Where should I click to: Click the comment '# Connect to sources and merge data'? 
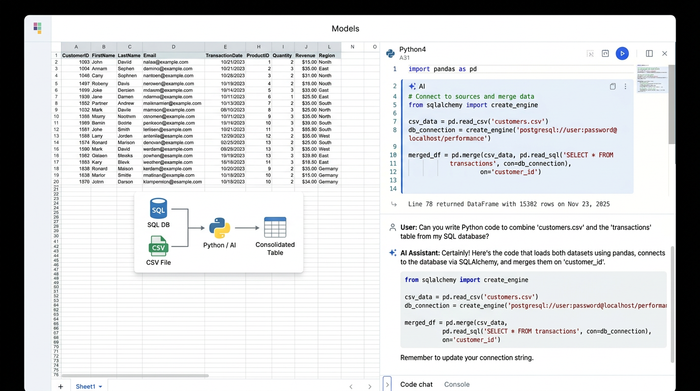pos(471,96)
